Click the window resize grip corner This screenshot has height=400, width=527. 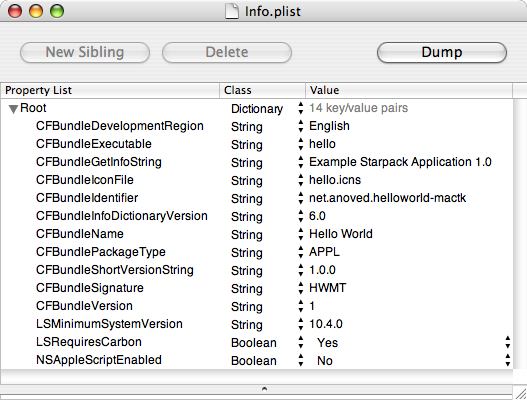tap(520, 394)
